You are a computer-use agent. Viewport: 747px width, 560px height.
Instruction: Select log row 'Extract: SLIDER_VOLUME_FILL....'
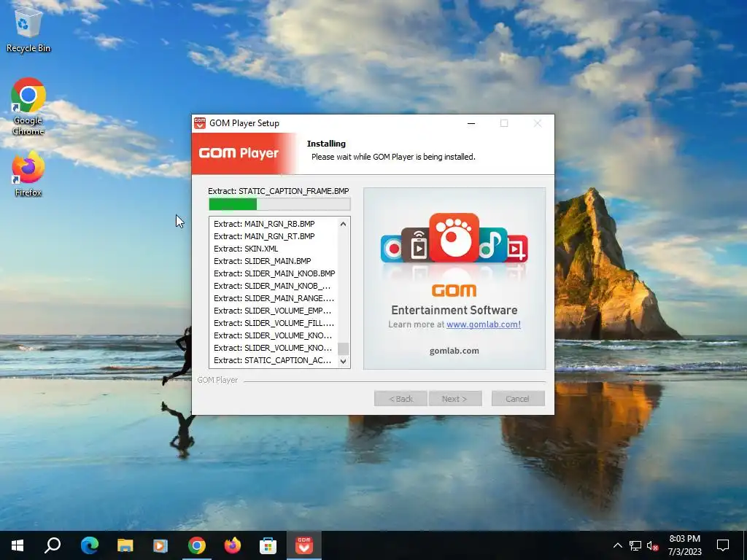(x=274, y=323)
